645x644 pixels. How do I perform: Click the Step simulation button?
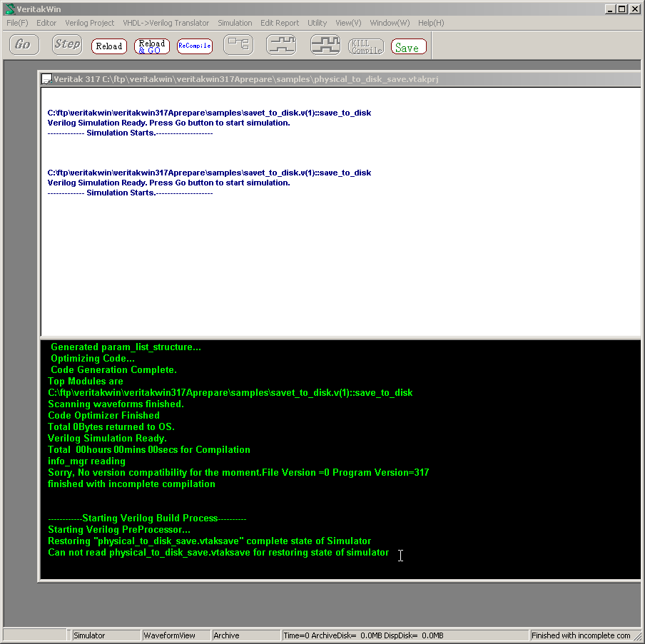point(67,44)
